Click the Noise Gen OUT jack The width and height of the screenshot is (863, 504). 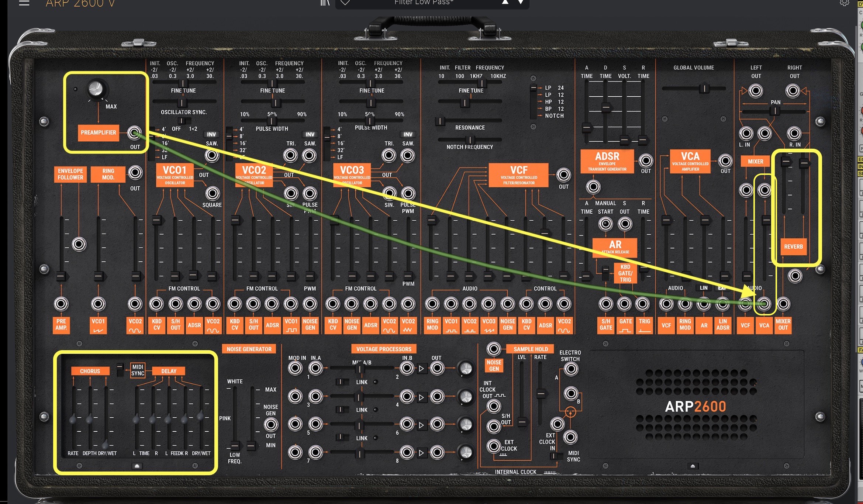[x=270, y=425]
